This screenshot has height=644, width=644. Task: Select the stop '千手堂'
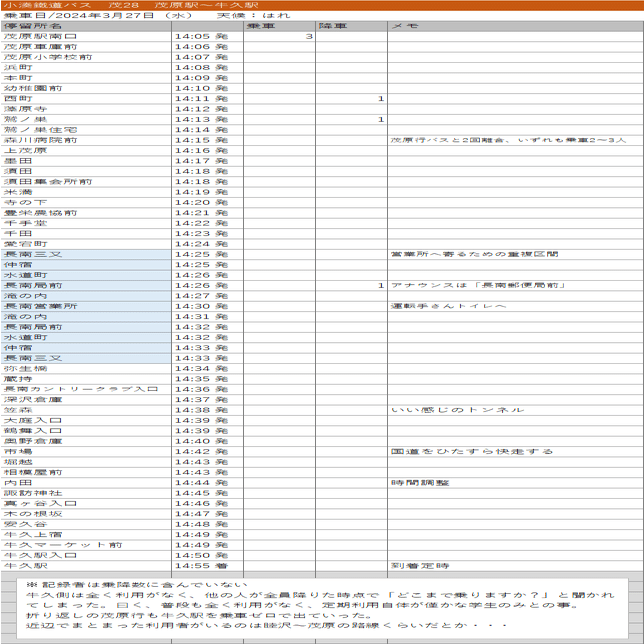tap(25, 223)
